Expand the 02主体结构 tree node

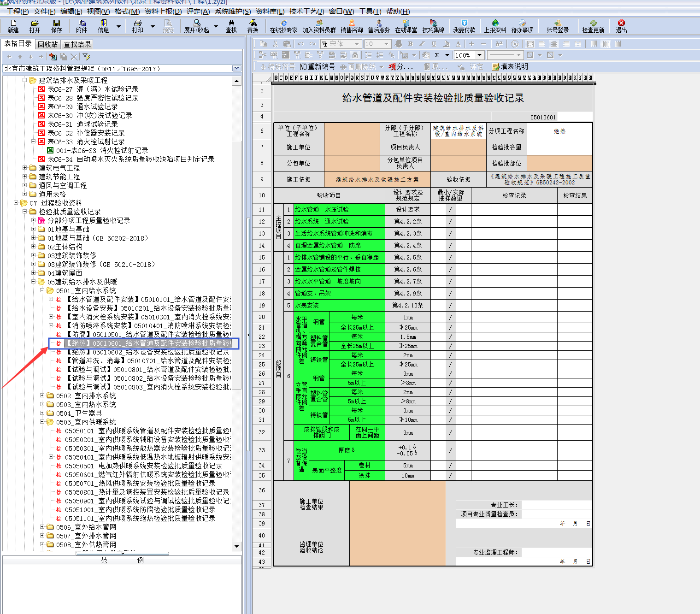point(34,247)
